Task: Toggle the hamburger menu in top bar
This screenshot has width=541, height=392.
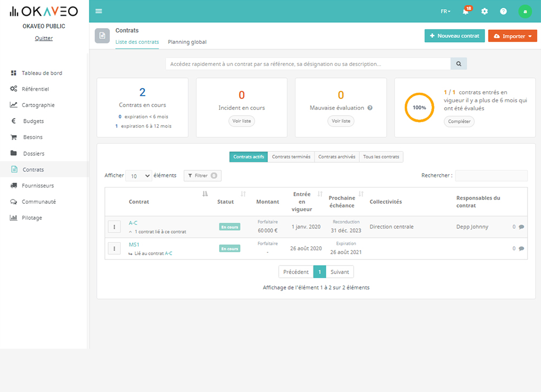Action: tap(98, 11)
